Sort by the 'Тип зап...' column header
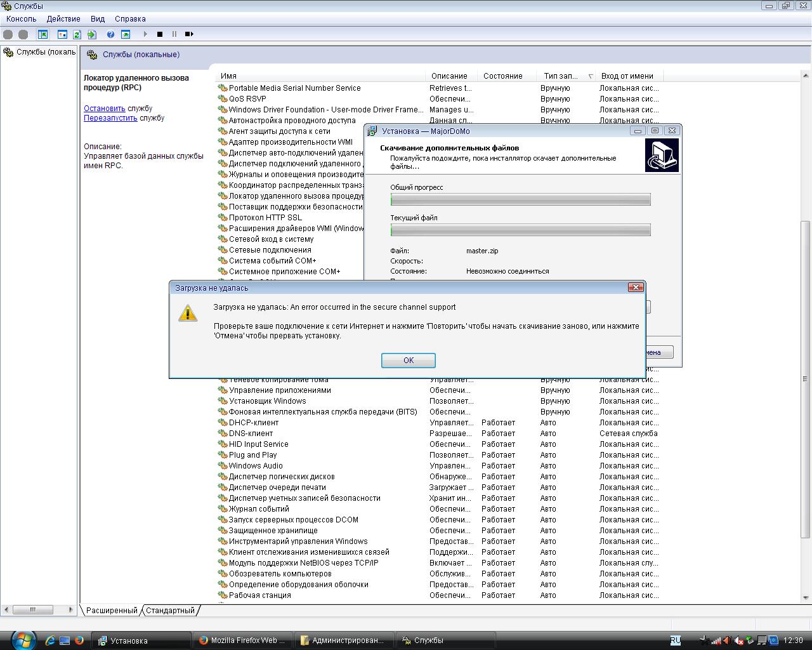Image resolution: width=812 pixels, height=650 pixels. [x=561, y=76]
